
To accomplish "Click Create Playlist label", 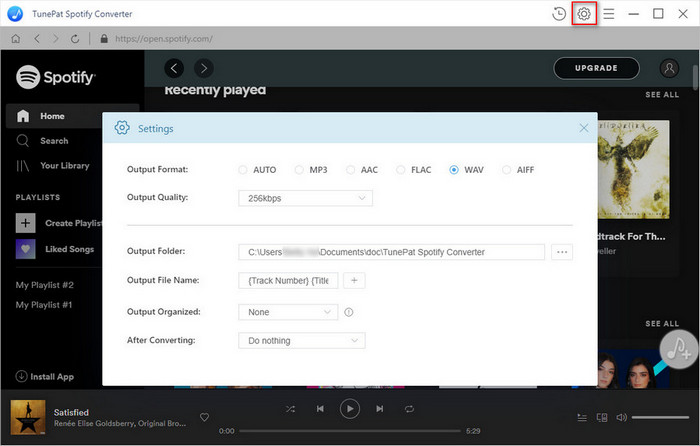I will tap(73, 223).
